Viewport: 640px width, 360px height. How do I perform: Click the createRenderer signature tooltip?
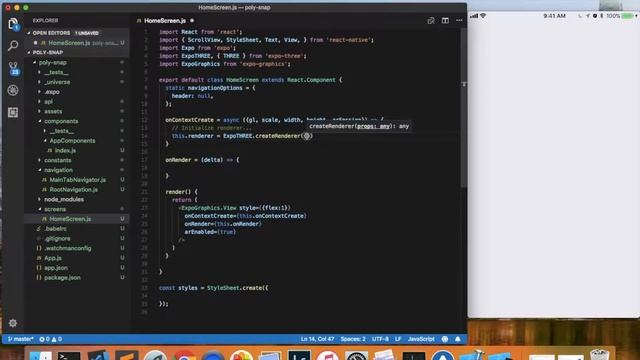point(359,126)
